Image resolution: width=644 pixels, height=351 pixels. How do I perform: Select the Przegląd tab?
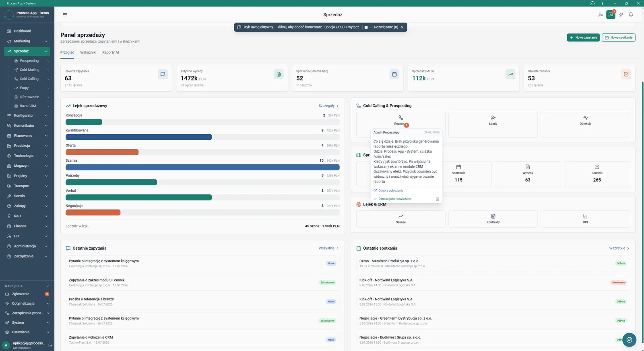67,53
